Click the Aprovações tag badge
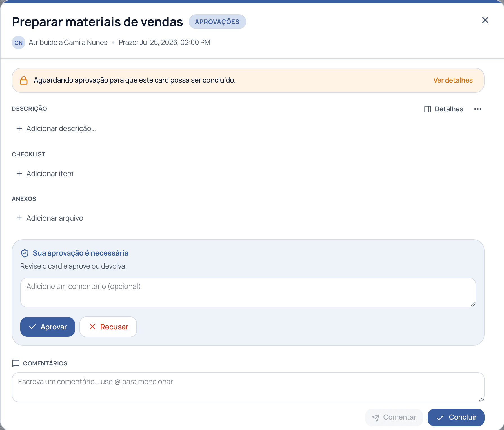Screen dimensions: 504x430 coord(217,22)
